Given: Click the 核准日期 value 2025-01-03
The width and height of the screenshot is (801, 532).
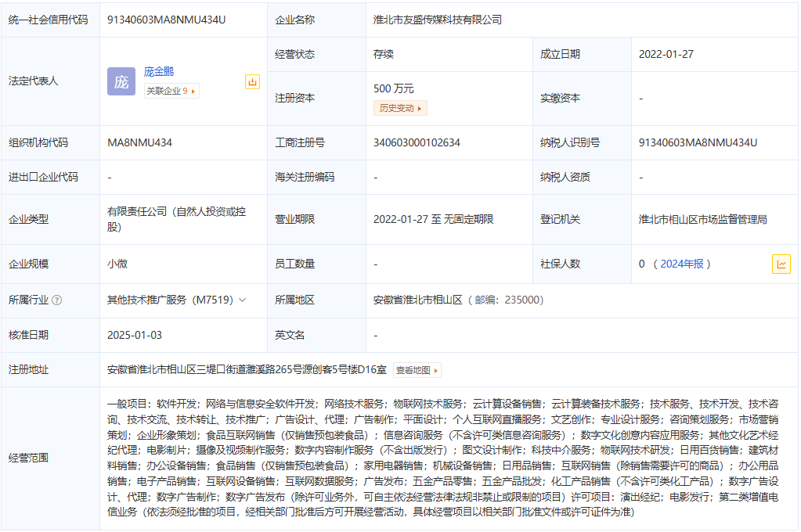Looking at the screenshot, I should click(x=135, y=335).
